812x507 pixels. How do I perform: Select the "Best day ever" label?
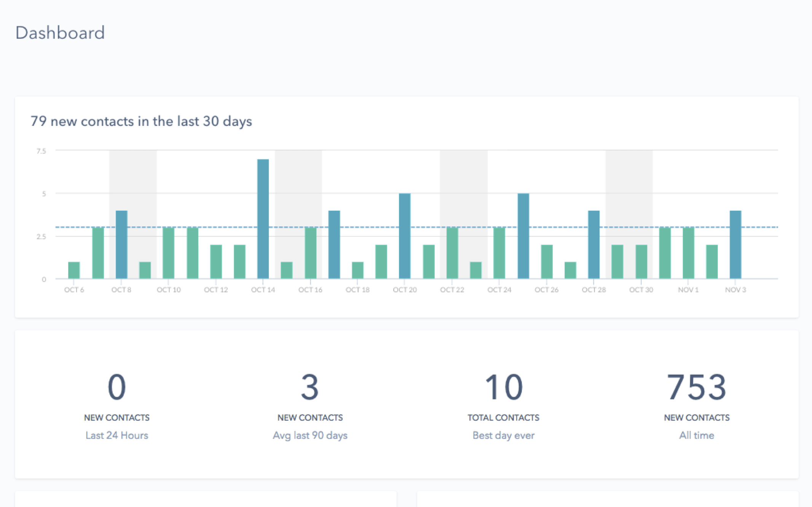click(x=503, y=435)
